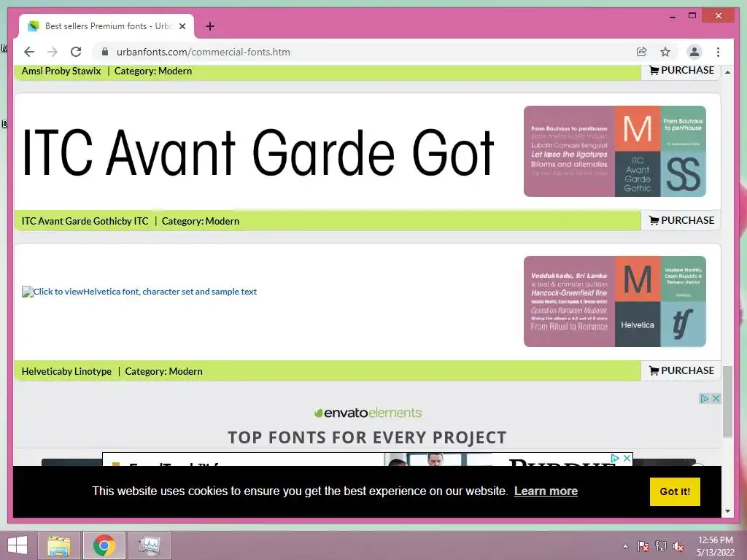
Task: Click the page scrollbar down arrow
Action: coord(727,511)
